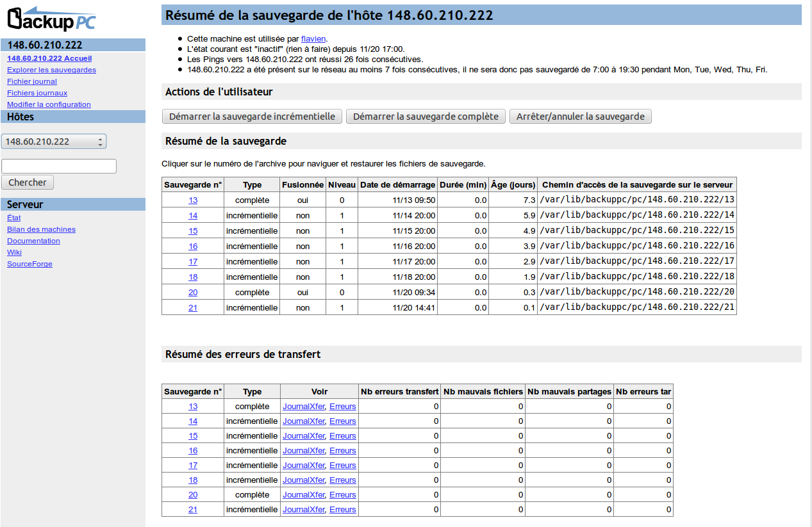Open the Fichier journal link
The image size is (812, 527).
coord(32,81)
